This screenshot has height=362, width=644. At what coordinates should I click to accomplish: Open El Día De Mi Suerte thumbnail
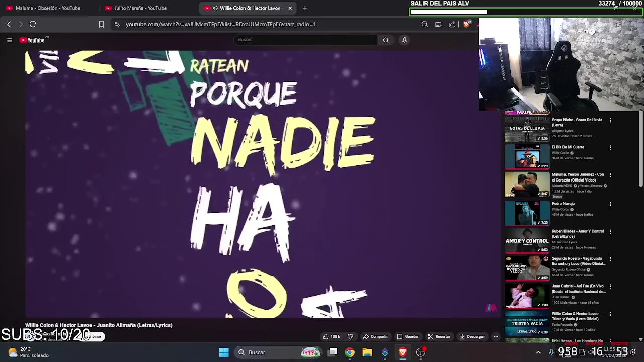(x=527, y=156)
